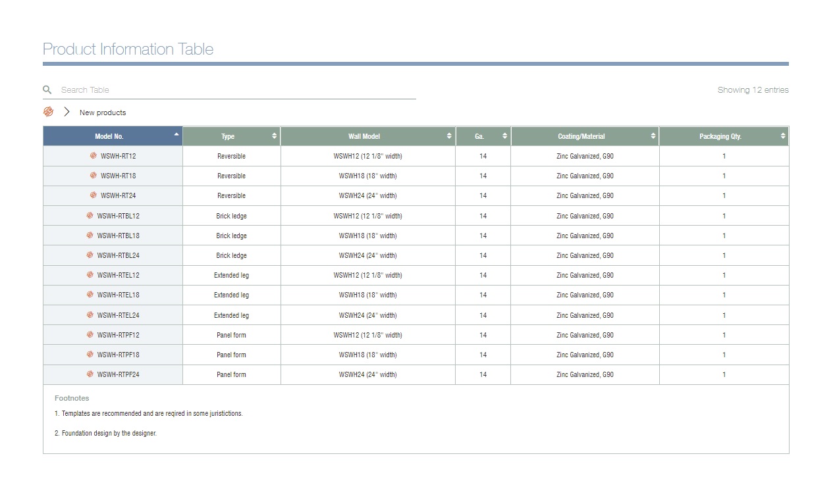Open the WSWH-RTEL12 model link
Image resolution: width=835 pixels, height=504 pixels.
coord(119,275)
